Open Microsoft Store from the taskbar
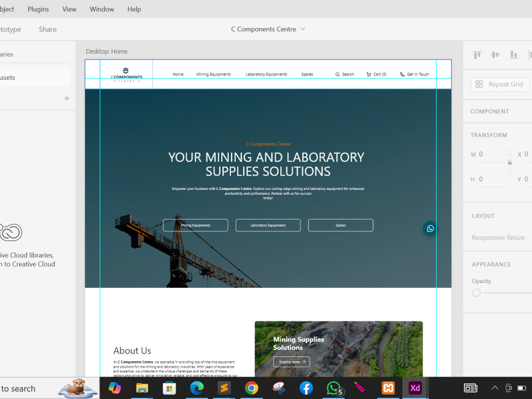Image resolution: width=532 pixels, height=399 pixels. [x=169, y=388]
